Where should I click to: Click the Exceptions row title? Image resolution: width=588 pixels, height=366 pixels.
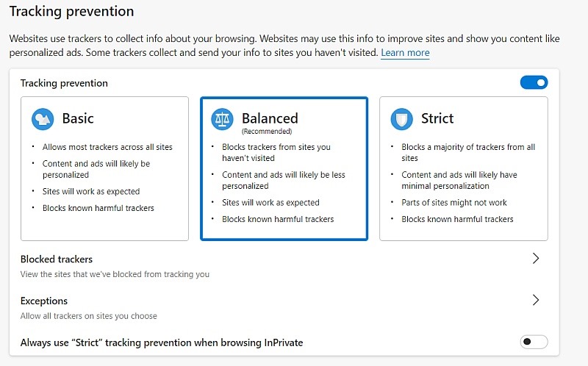pos(44,301)
